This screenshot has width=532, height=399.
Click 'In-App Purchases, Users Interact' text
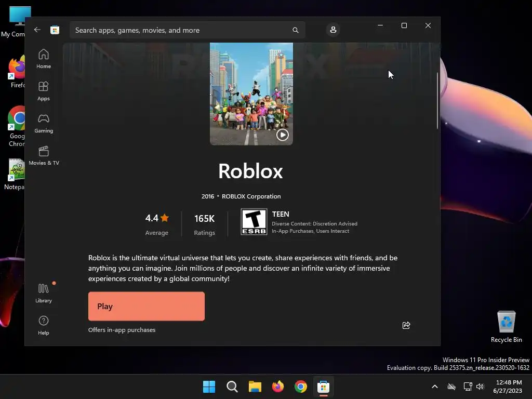tap(311, 231)
